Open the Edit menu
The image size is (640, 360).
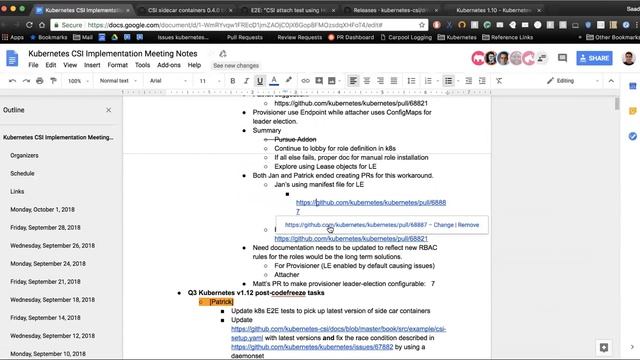tap(51, 65)
